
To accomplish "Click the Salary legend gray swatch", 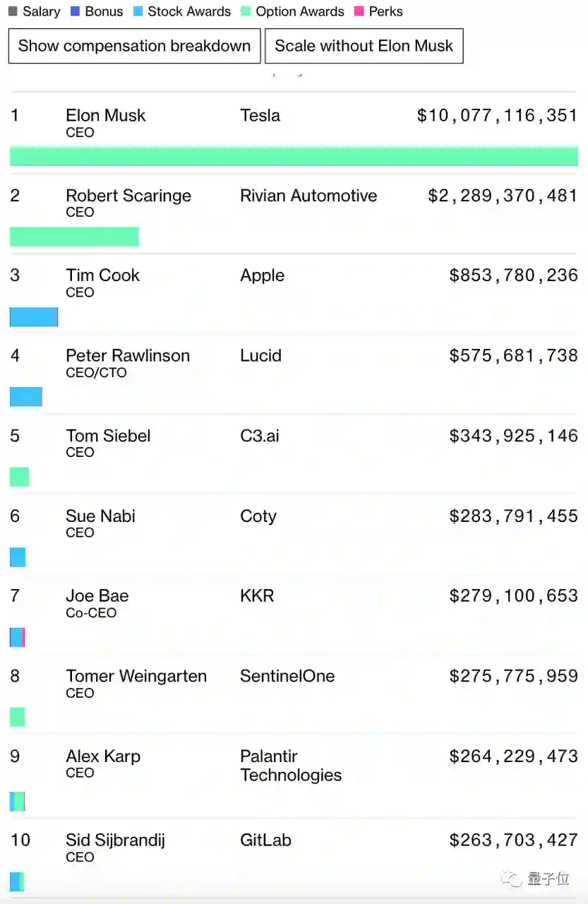I will pos(13,12).
